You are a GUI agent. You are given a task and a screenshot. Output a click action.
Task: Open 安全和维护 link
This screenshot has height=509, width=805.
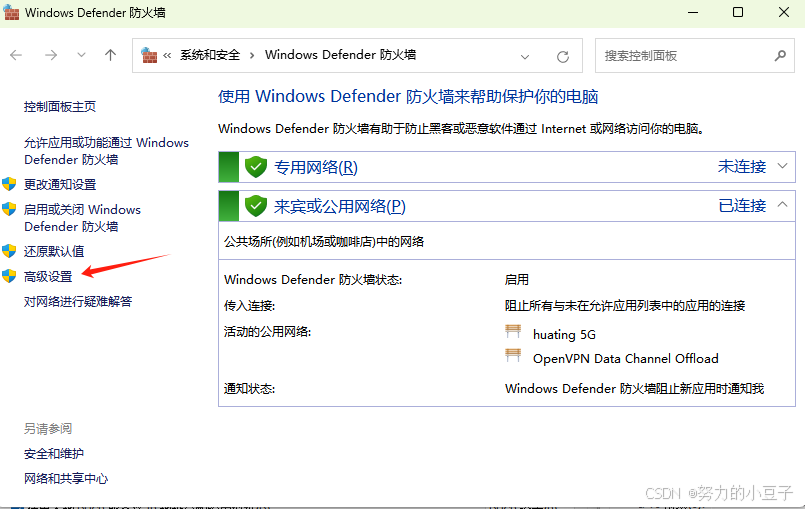click(x=54, y=454)
